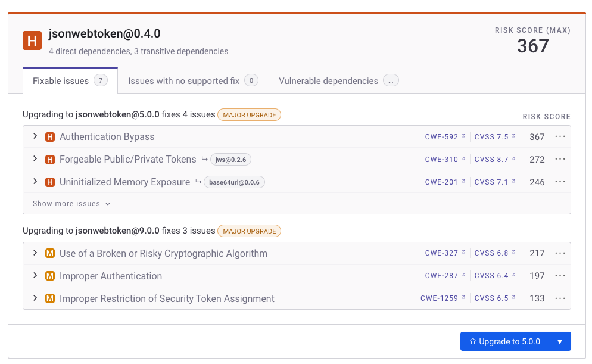Open more options for Authentication Bypass issue
Screen dimensions: 592x364
[559, 136]
